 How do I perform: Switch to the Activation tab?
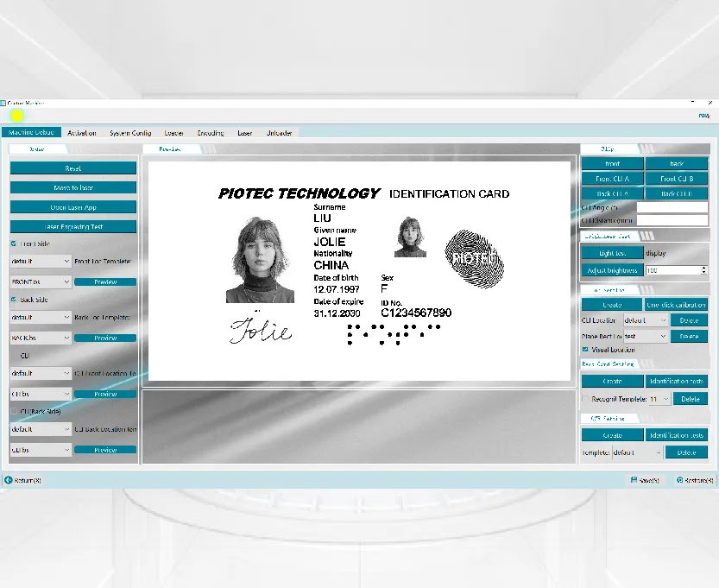(x=82, y=133)
